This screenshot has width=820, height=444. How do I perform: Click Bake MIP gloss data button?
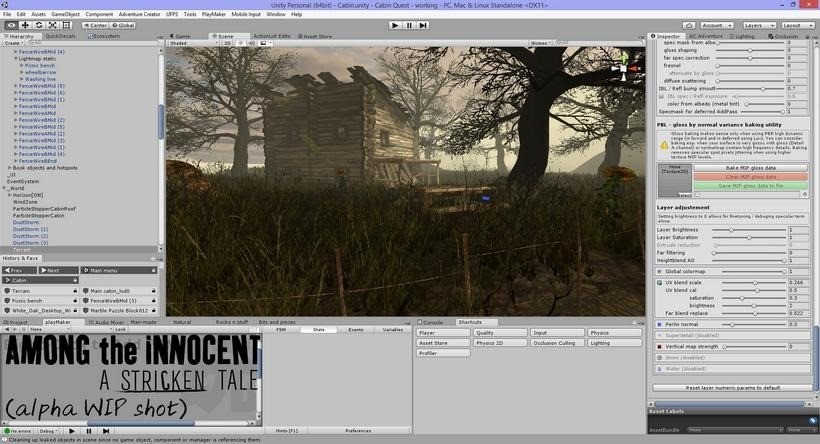click(x=750, y=168)
